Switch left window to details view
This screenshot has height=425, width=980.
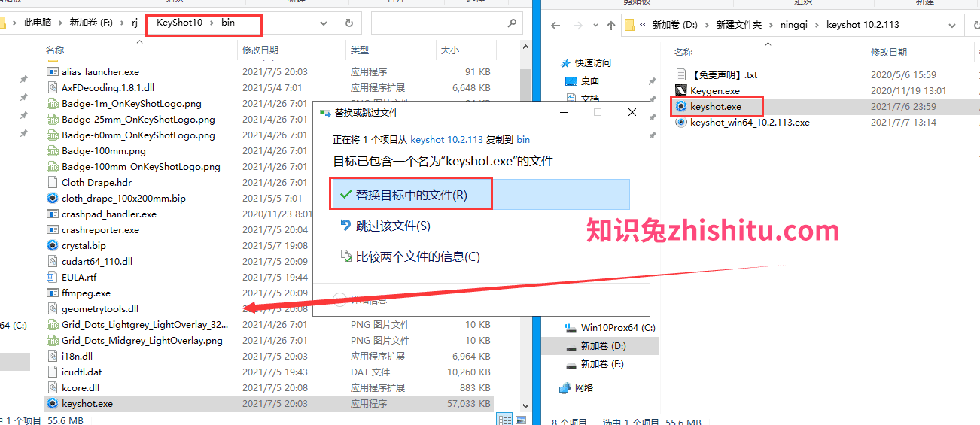504,420
